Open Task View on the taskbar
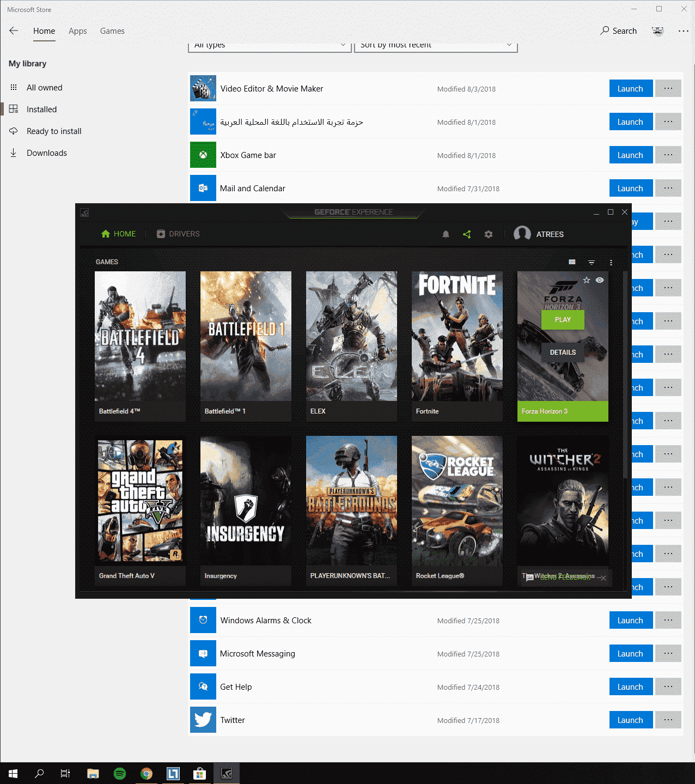 65,773
